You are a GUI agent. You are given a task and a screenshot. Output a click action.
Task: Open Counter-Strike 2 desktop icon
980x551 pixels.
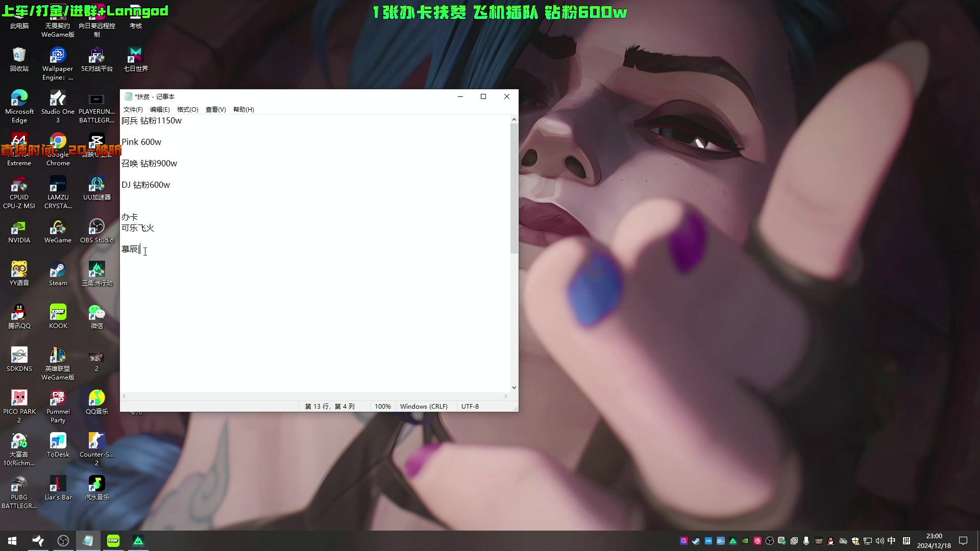[96, 449]
